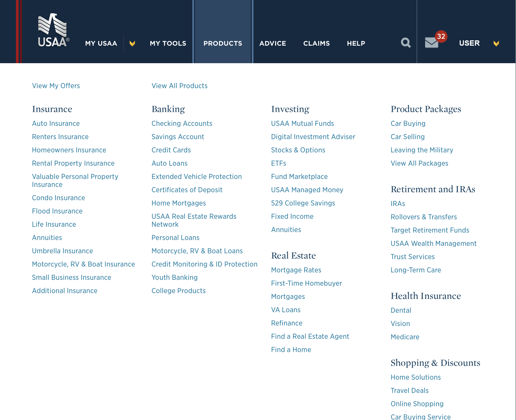Open CLAIMS navigation tab
516x420 pixels.
click(316, 43)
